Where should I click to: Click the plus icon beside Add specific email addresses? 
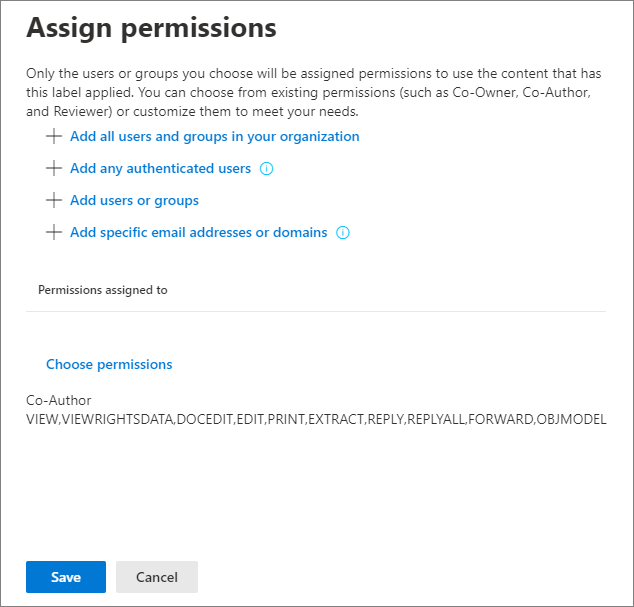[54, 232]
